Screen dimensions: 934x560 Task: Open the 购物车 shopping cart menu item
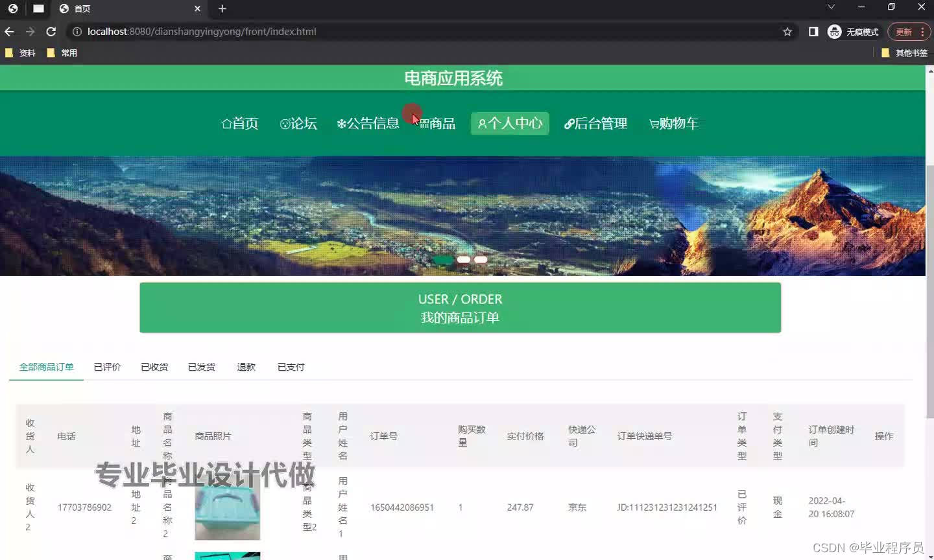click(674, 123)
